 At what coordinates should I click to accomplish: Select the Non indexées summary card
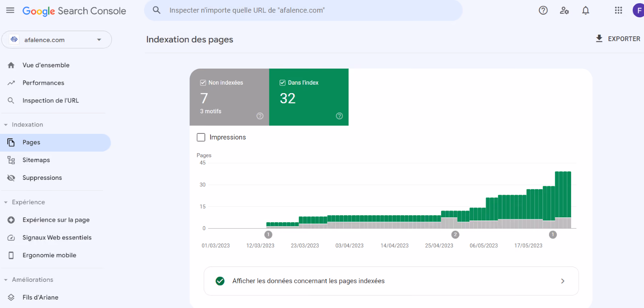[x=229, y=97]
